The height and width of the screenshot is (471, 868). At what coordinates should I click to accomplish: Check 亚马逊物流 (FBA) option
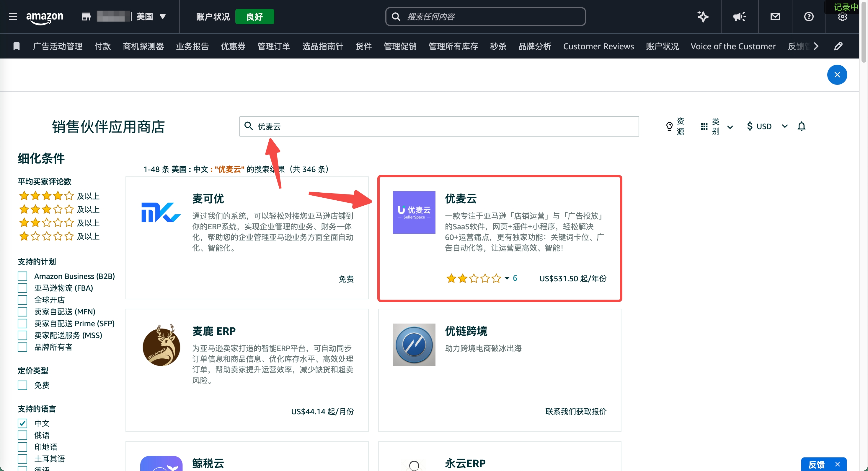coord(22,288)
